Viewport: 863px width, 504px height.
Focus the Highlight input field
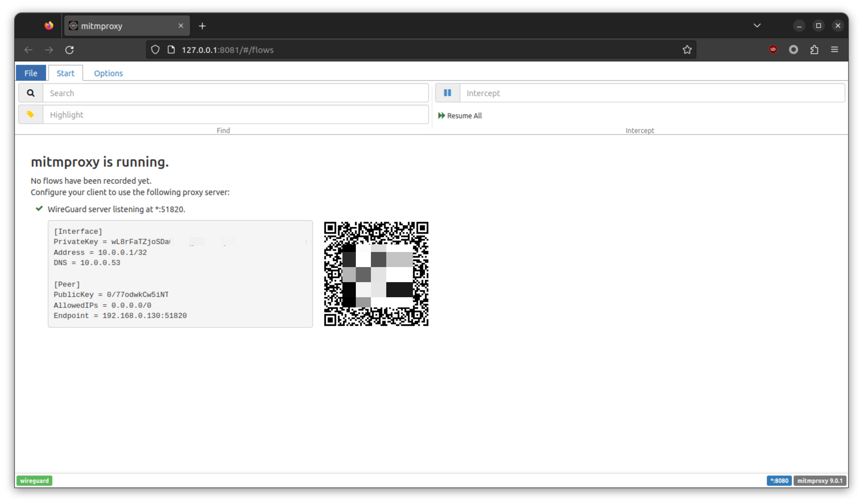(x=235, y=115)
